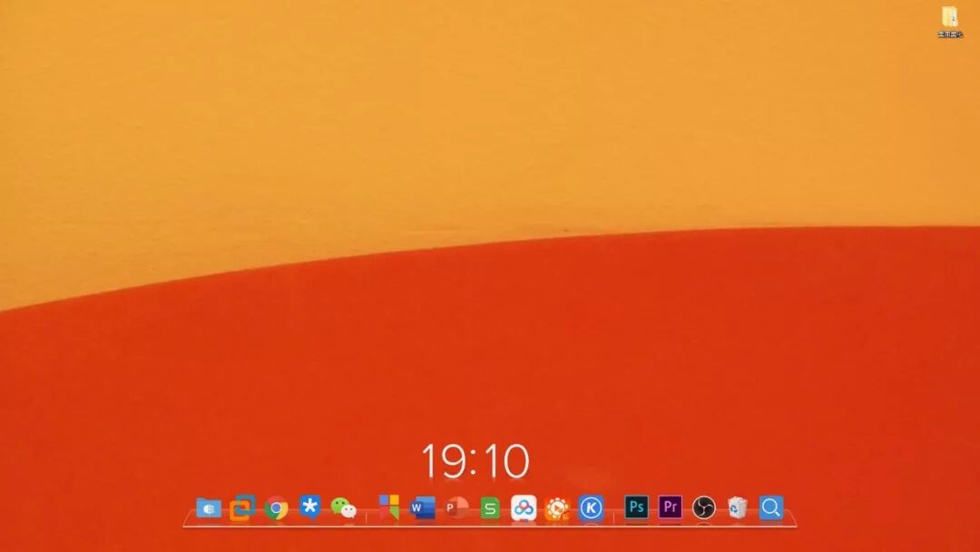Launch the orange gear utility app
Screen dimensions: 980x552
coord(559,508)
